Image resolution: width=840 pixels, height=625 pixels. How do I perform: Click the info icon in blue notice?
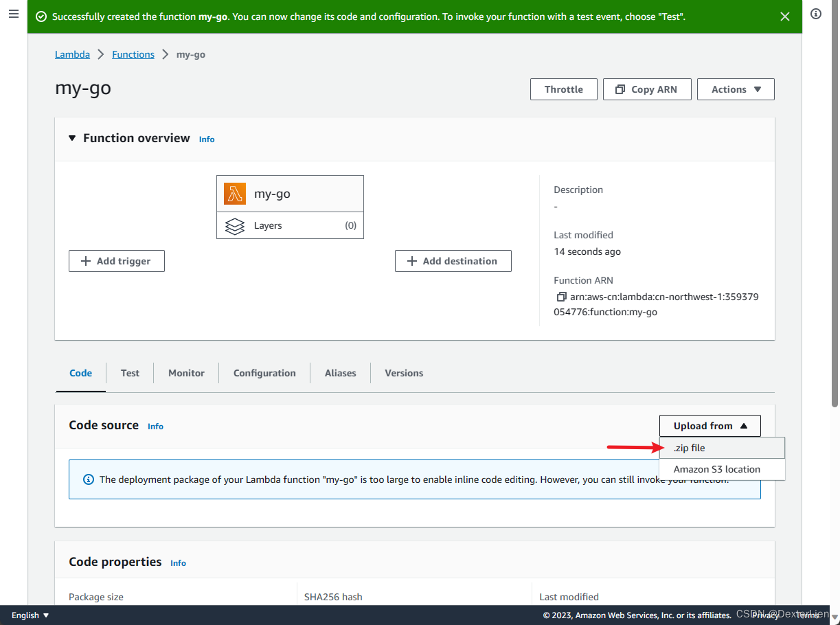89,479
